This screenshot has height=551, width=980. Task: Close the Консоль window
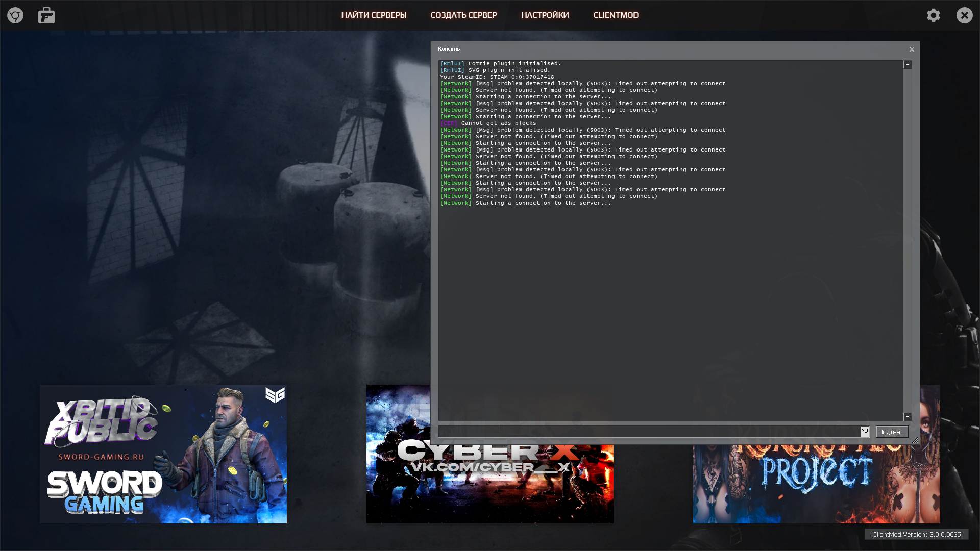(x=912, y=49)
